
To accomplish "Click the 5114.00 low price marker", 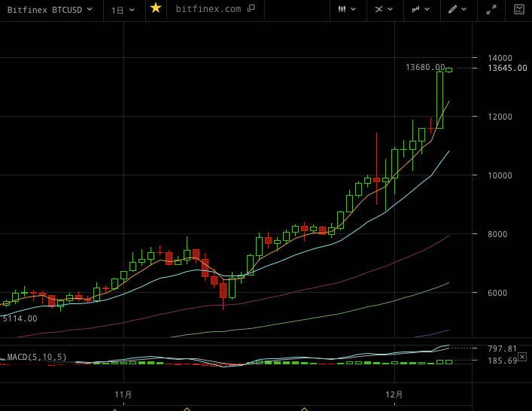I will tap(20, 318).
